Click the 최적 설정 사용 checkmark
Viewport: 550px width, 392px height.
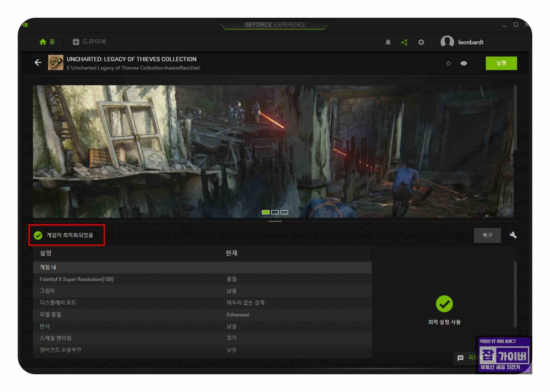[x=444, y=304]
